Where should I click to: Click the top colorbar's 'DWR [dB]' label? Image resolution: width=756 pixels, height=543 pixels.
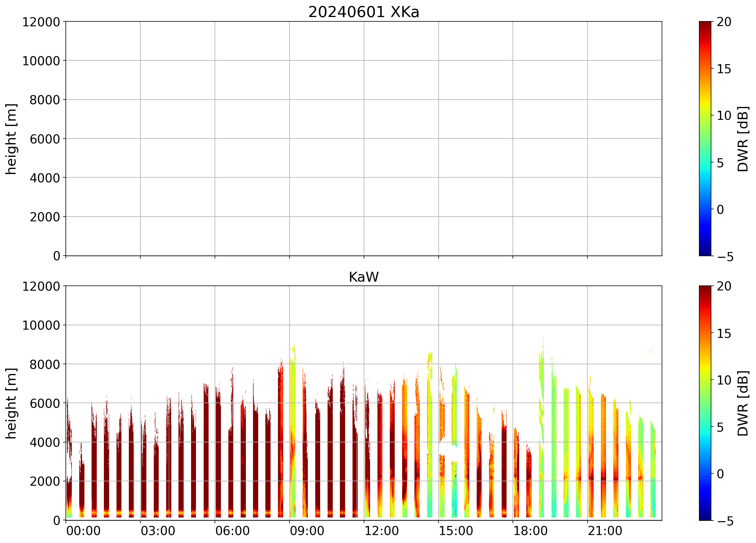pos(743,139)
